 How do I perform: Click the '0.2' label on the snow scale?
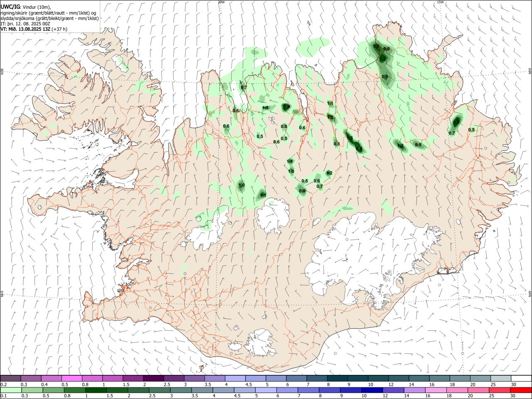click(4, 384)
